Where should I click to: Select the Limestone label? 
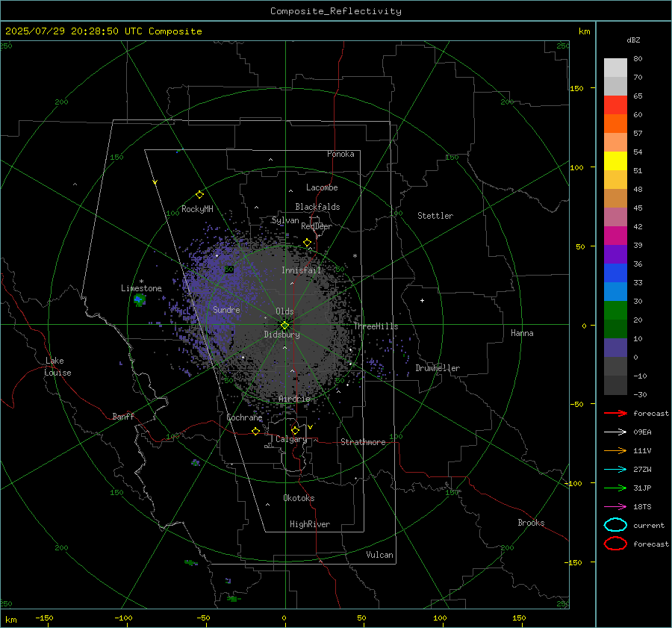click(x=141, y=288)
